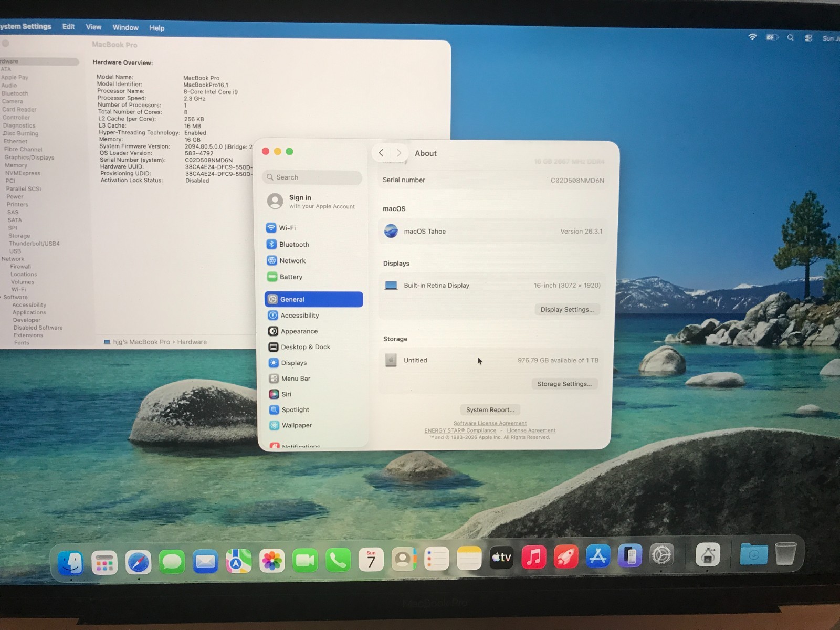Open the View menu
Screen dimensions: 840x630
coord(93,27)
